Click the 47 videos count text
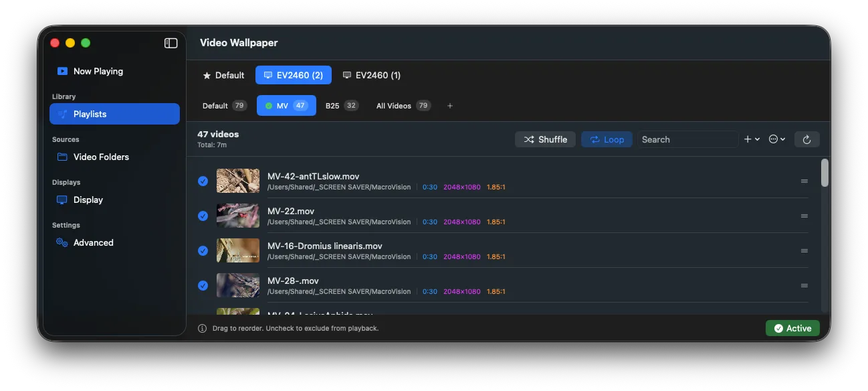Image resolution: width=868 pixels, height=391 pixels. tap(218, 134)
